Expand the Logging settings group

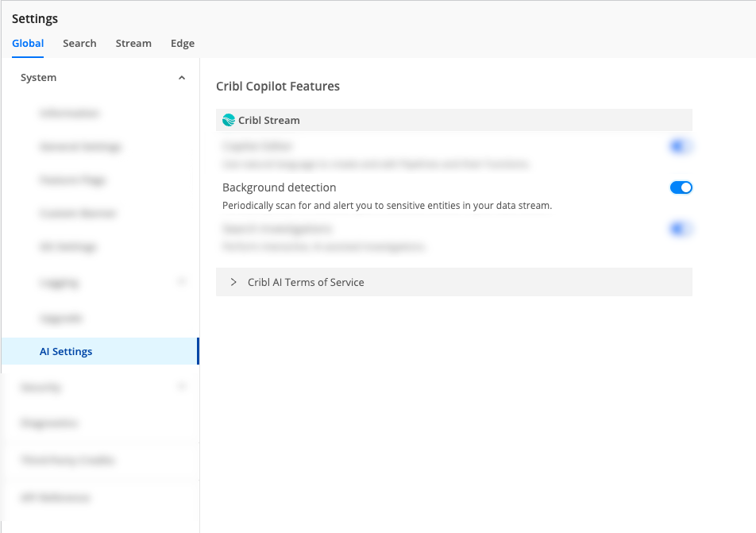(182, 282)
